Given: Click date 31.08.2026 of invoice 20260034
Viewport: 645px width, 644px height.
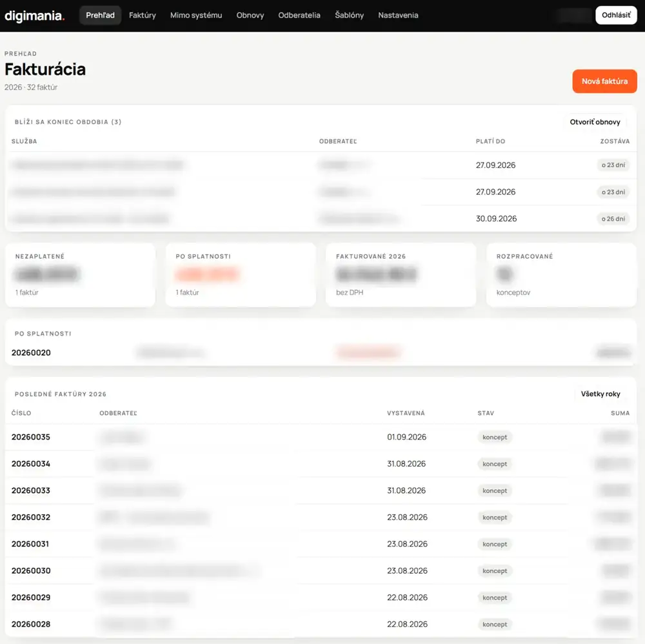Looking at the screenshot, I should tap(406, 464).
